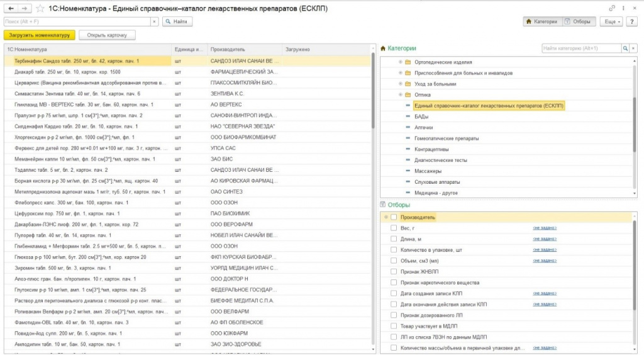Select row Диакарб табл. 250 мг
Viewport: 644px width, 355px height.
[x=187, y=72]
